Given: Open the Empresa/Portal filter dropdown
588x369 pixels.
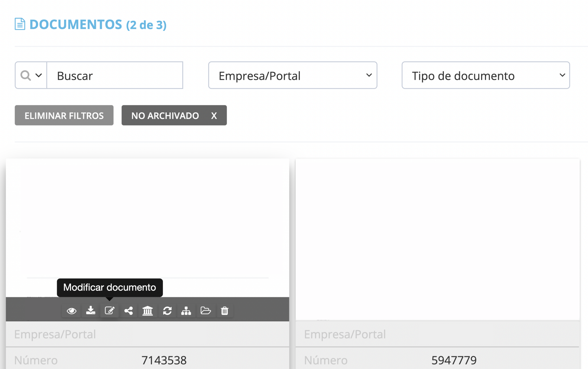Looking at the screenshot, I should coord(293,75).
